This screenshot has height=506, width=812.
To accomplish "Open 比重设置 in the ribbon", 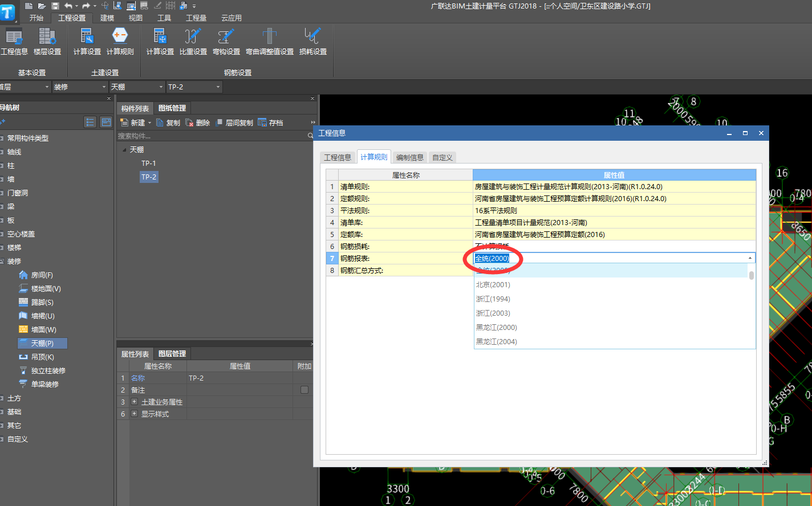I will pyautogui.click(x=193, y=42).
